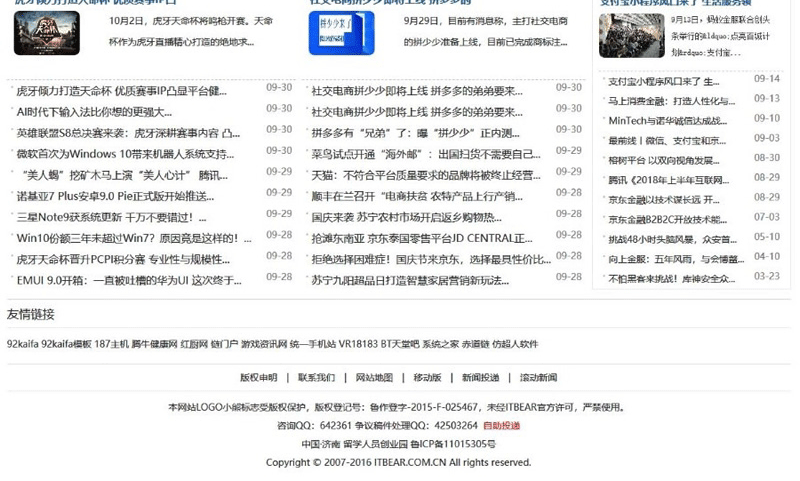The width and height of the screenshot is (800, 481).
Task: Click the excerpt starting 9月29日，目前有消息称
Action: 486,31
